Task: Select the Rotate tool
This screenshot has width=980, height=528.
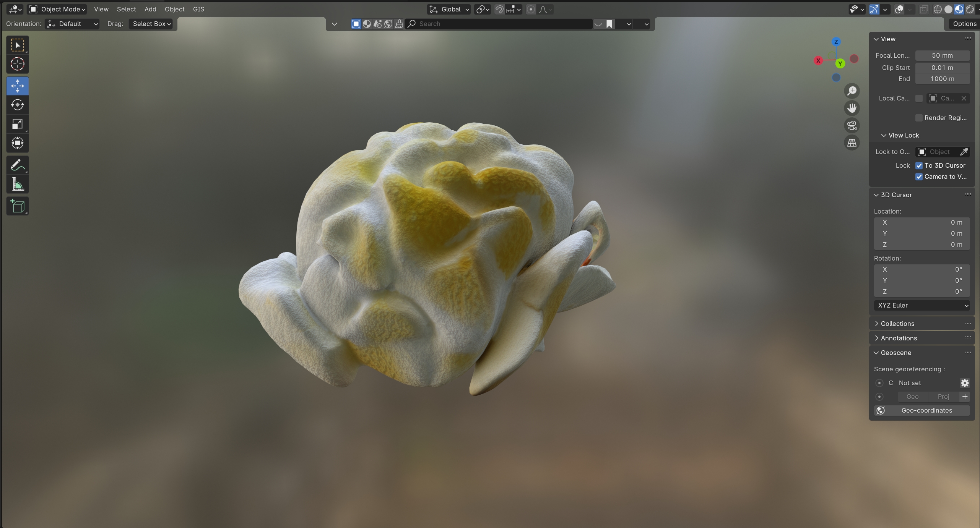Action: point(17,105)
